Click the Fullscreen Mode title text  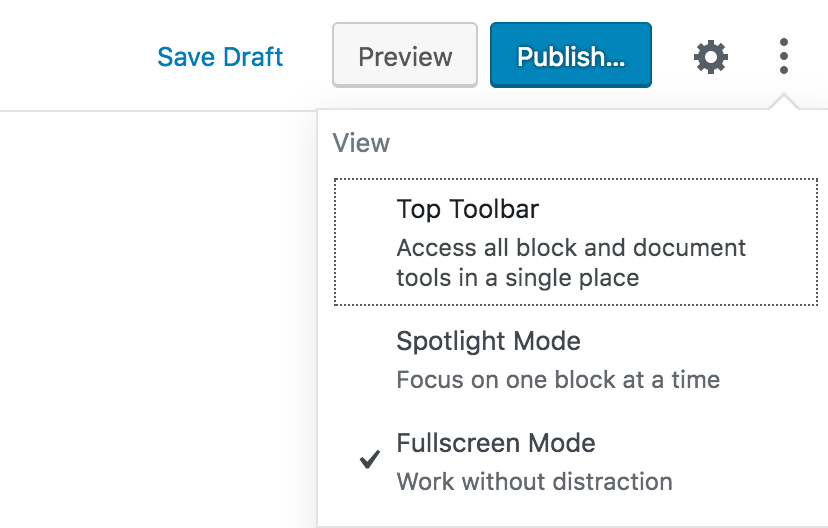click(496, 442)
